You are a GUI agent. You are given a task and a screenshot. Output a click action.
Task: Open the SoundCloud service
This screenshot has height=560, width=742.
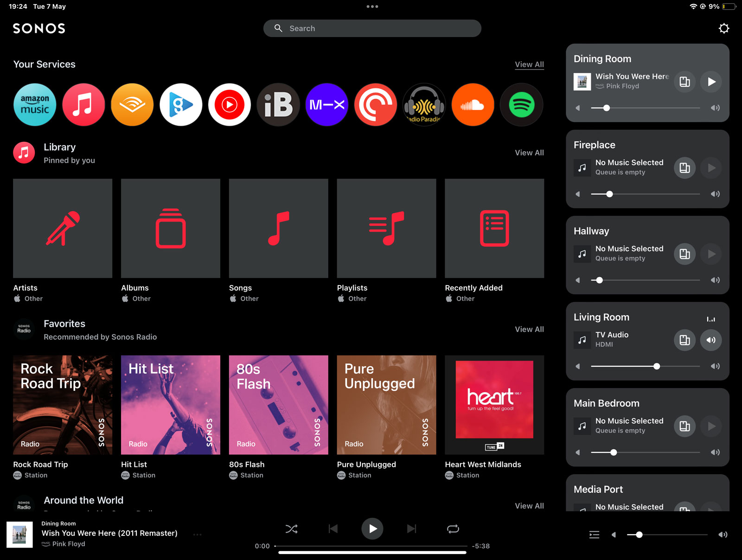coord(473,105)
